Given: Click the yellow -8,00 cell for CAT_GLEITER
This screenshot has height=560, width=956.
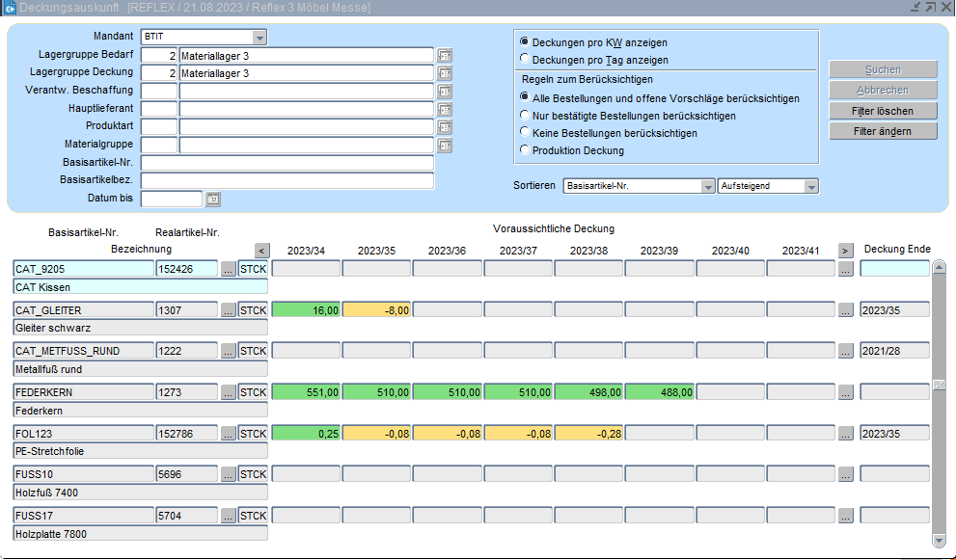Looking at the screenshot, I should [x=376, y=310].
